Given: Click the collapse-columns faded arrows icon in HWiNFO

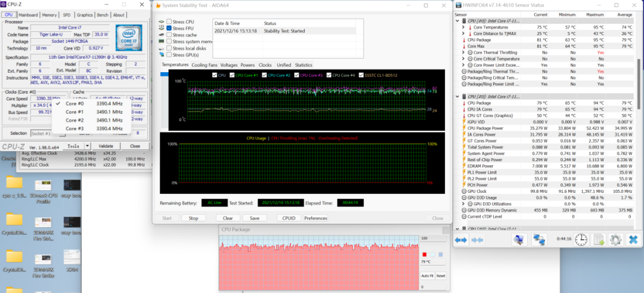Looking at the screenshot, I should 477,239.
